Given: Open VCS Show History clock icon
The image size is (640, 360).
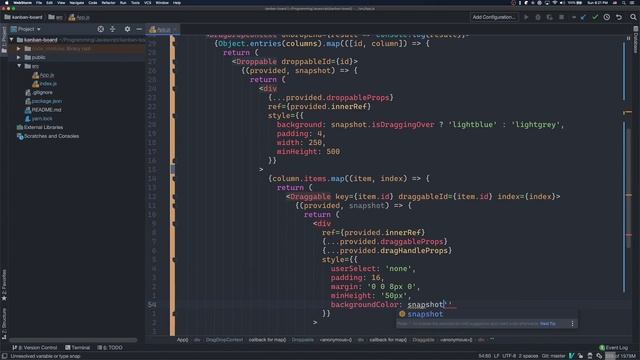Looking at the screenshot, I should [x=607, y=17].
